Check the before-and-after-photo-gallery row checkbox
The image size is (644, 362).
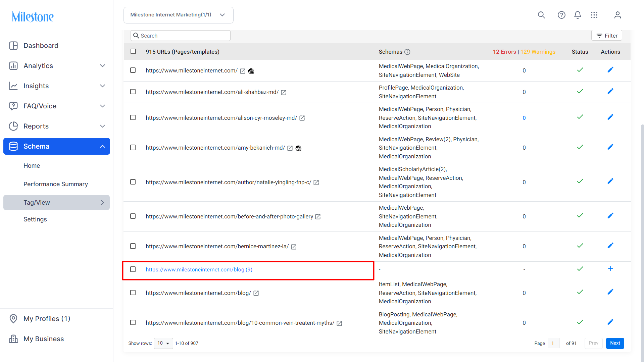pyautogui.click(x=133, y=216)
